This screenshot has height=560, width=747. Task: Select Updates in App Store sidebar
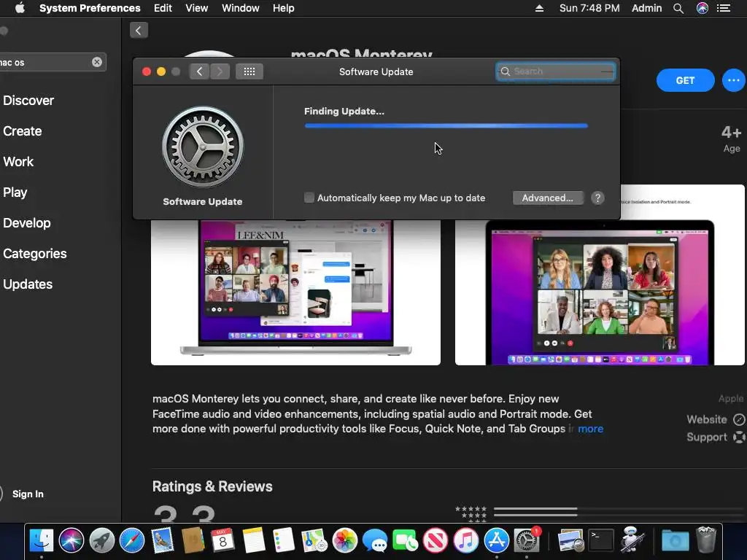pos(28,284)
